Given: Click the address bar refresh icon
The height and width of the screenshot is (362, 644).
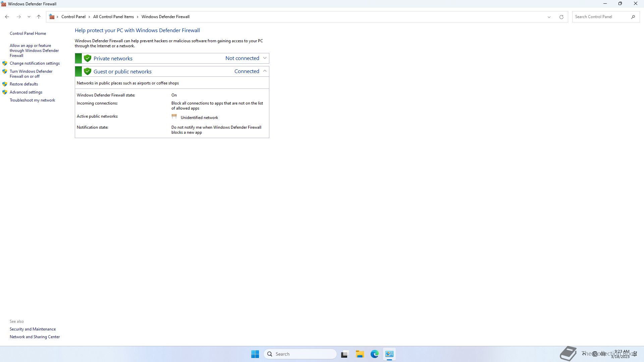Looking at the screenshot, I should pos(561,17).
